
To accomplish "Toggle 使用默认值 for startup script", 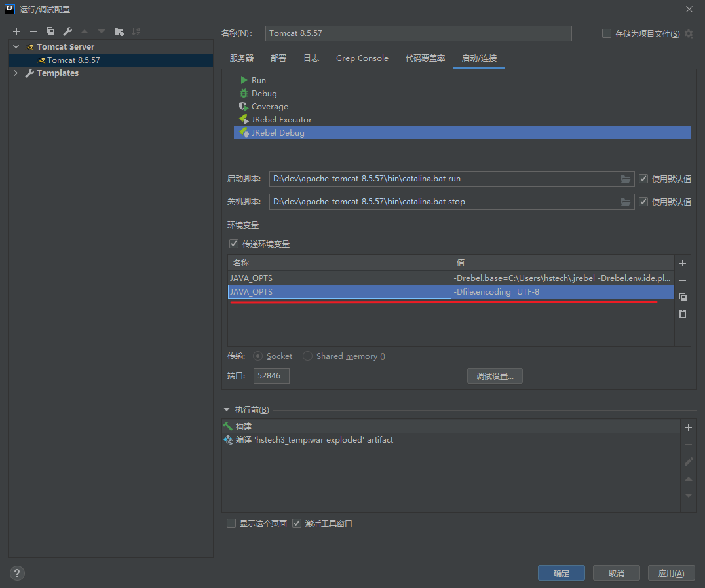I will point(643,179).
